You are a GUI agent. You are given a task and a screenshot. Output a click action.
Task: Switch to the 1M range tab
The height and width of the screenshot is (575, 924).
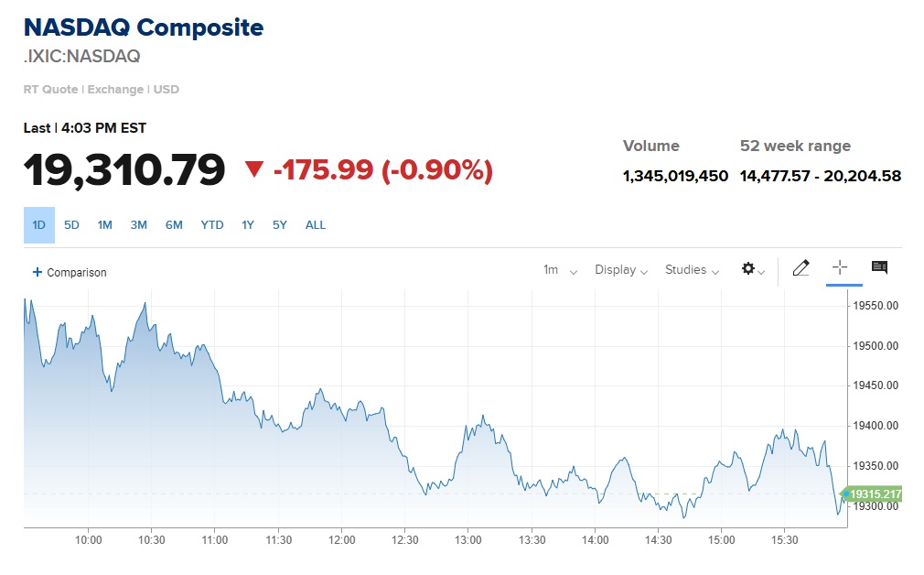pyautogui.click(x=105, y=225)
